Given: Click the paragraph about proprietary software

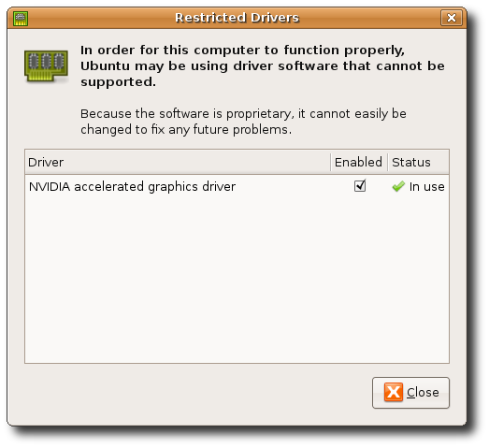Looking at the screenshot, I should (x=243, y=122).
